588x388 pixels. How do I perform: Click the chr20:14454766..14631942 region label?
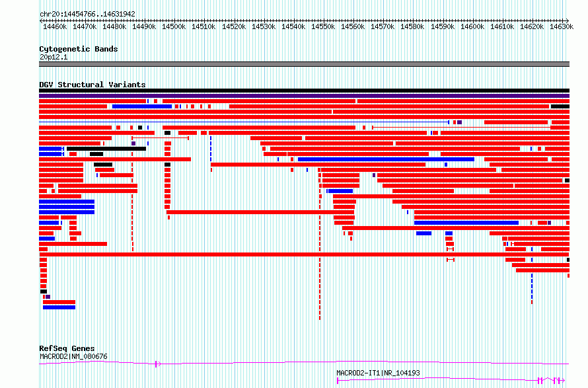(x=87, y=14)
